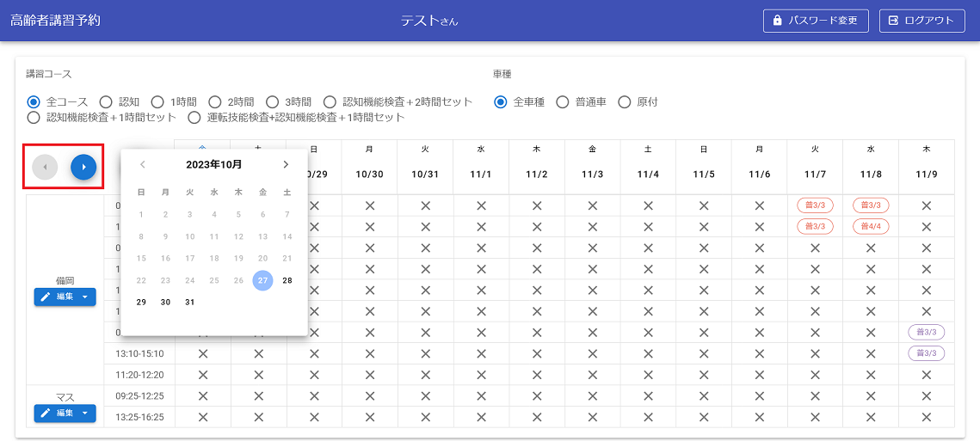Screen dimensions: 980x441
Task: Select the 普通車 vehicle type radio
Action: pos(563,101)
